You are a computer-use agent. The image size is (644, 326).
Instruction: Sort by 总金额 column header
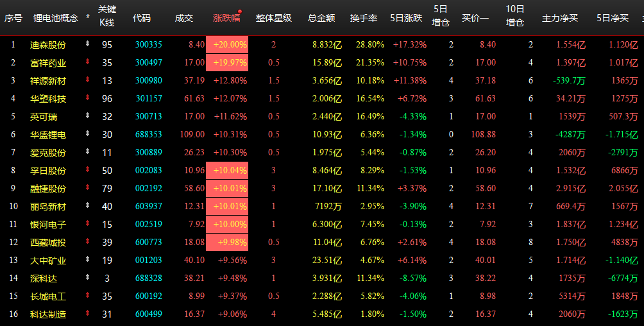pyautogui.click(x=321, y=18)
